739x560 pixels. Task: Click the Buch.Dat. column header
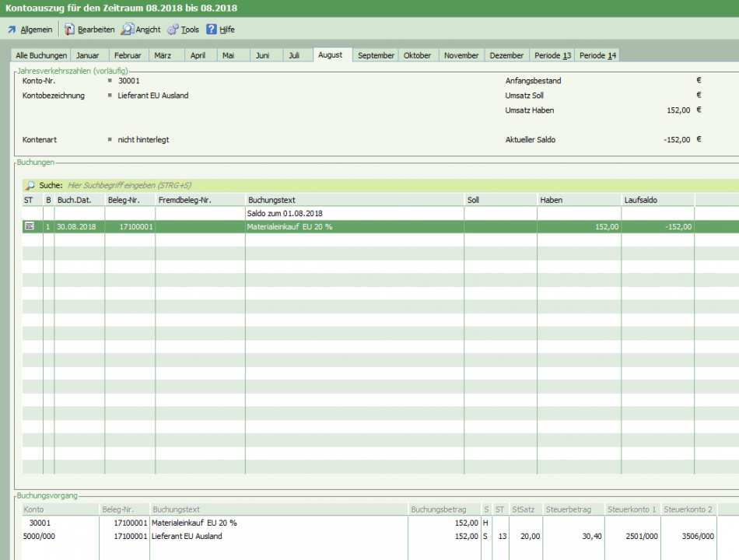pyautogui.click(x=79, y=200)
